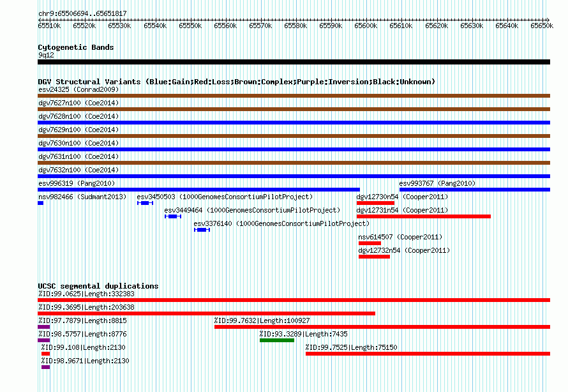Select dgv12732n54 (Cooper2011) label

tap(404, 250)
